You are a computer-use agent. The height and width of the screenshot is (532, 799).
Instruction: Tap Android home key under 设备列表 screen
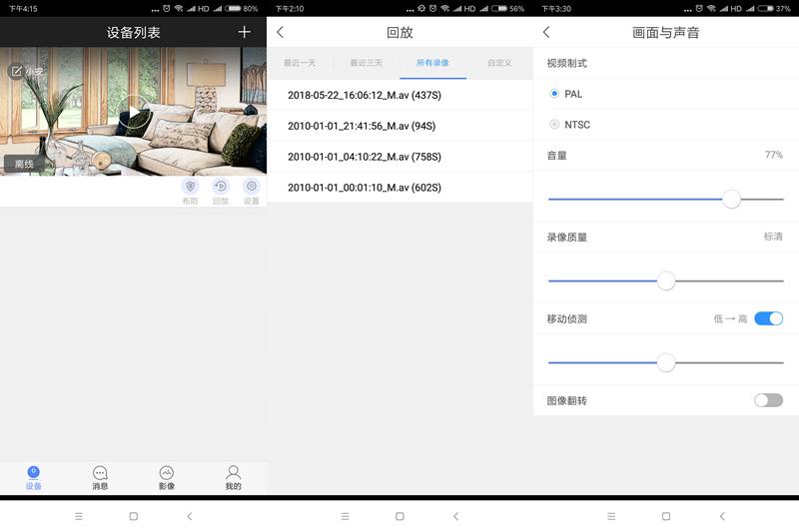pyautogui.click(x=134, y=516)
